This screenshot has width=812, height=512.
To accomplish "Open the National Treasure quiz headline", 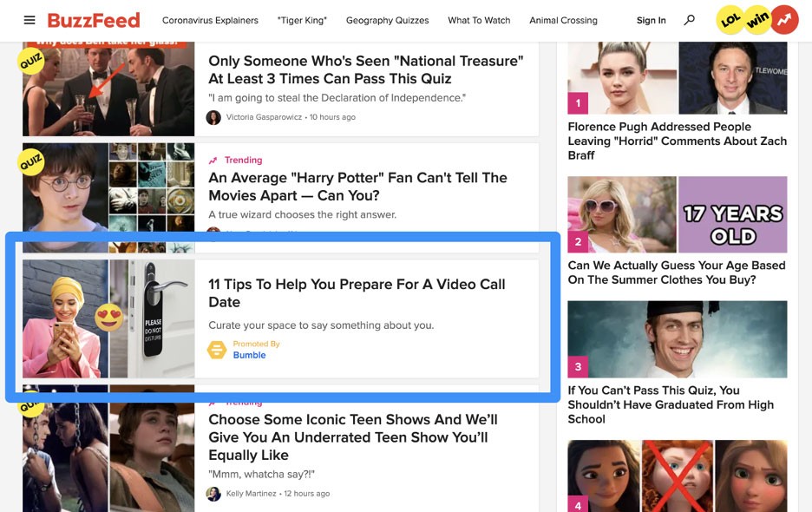I will [x=365, y=69].
